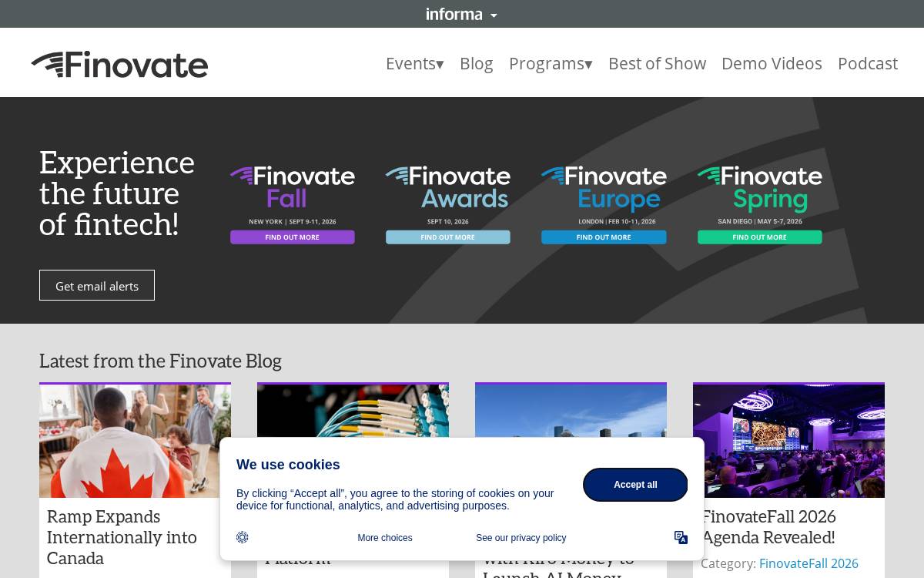Open the fiber cables article thumbnail
This screenshot has width=924, height=578.
pyautogui.click(x=353, y=411)
